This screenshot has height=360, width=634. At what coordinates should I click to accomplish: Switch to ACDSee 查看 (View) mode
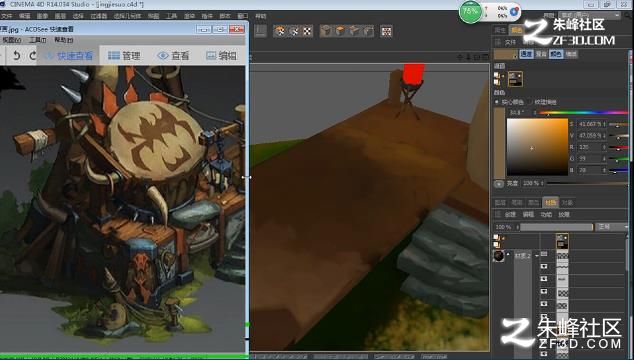tap(173, 56)
